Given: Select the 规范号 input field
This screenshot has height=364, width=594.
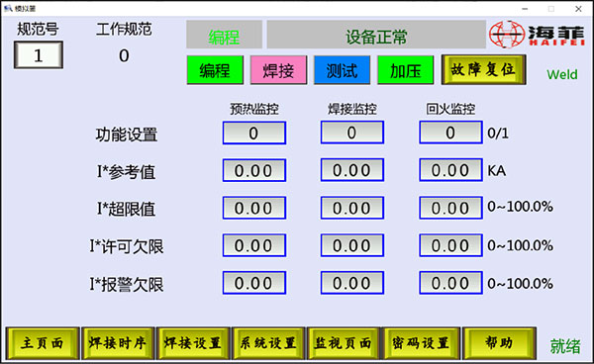Looking at the screenshot, I should tap(39, 55).
